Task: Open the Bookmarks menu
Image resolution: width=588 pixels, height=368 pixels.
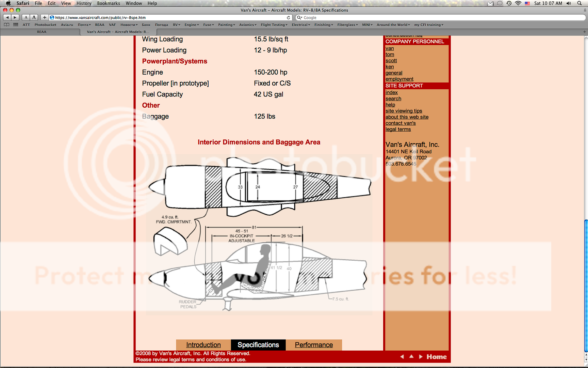Action: point(109,3)
